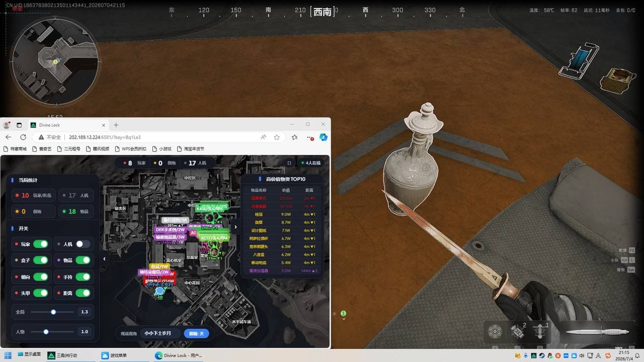This screenshot has width=644, height=362.
Task: Open the WPS会员折扣 bookmark
Action: tap(131, 149)
